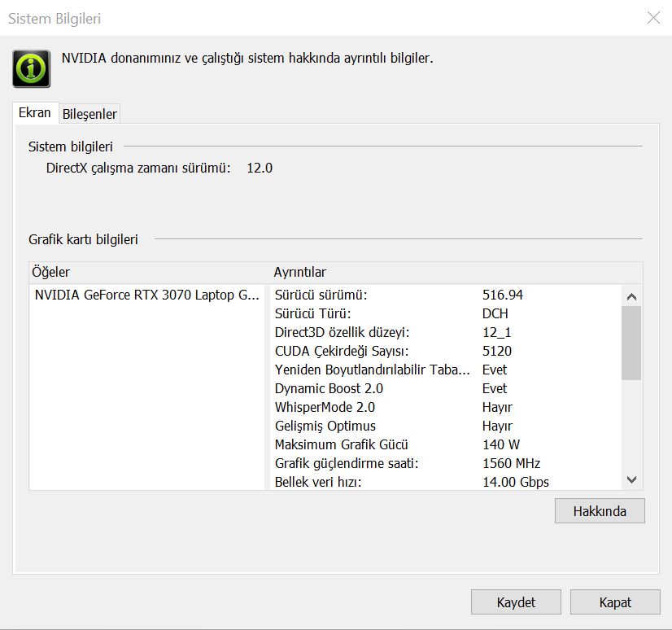
Task: Click the Ayrıntılar column header
Action: click(x=457, y=273)
